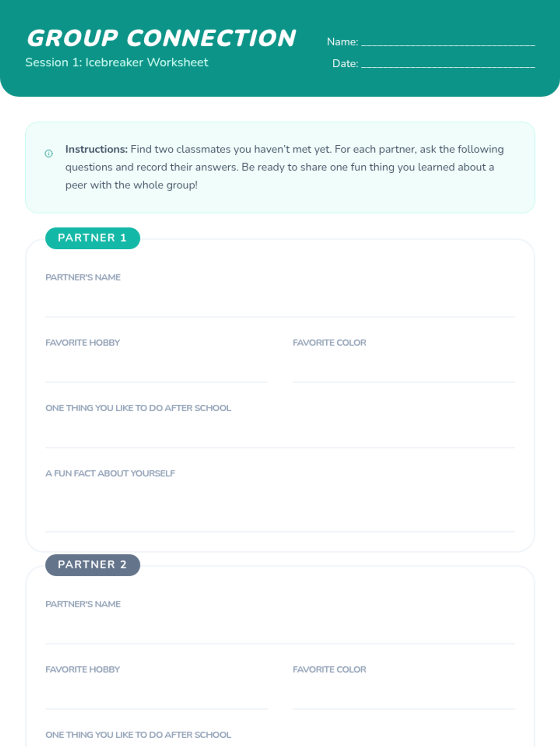Click the Group Connection title
Screen dimensions: 560x747
coord(161,38)
